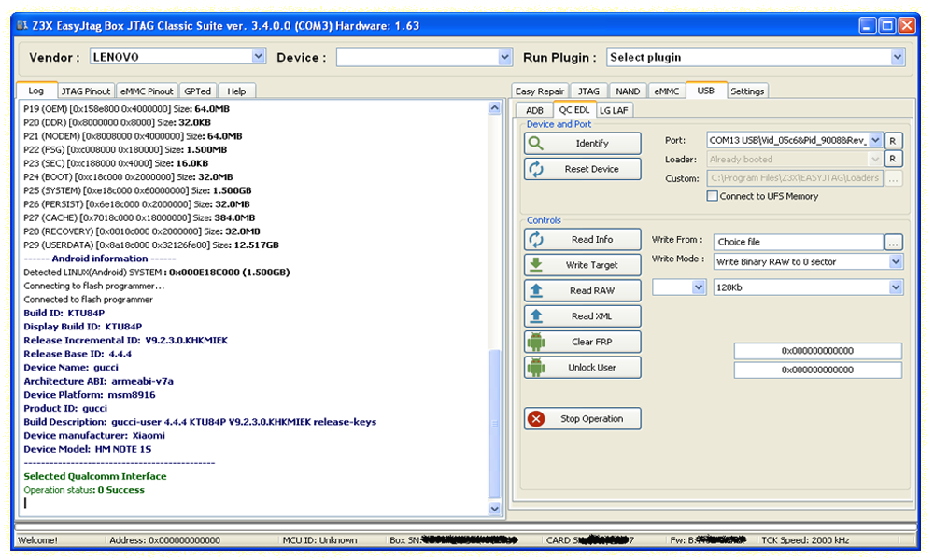This screenshot has width=934, height=560.
Task: Click the Write Target button
Action: click(x=583, y=265)
